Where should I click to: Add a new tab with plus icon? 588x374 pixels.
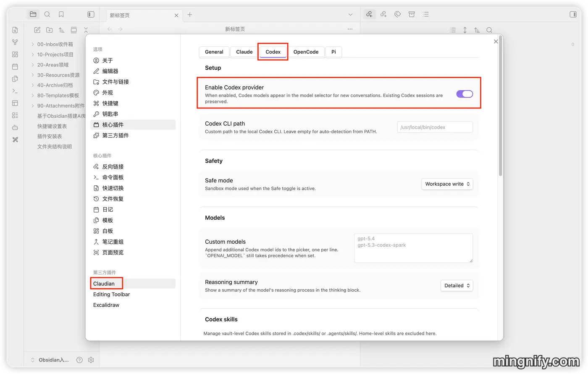[190, 15]
